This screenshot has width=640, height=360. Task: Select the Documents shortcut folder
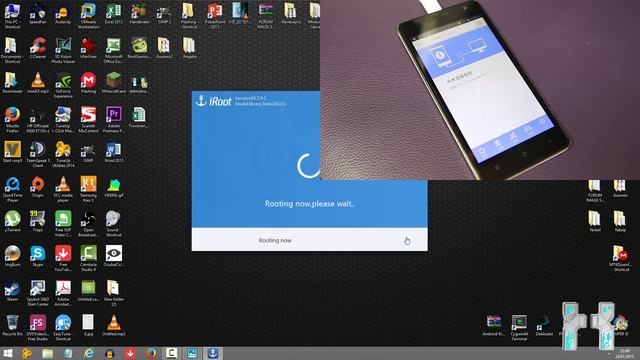tap(12, 51)
